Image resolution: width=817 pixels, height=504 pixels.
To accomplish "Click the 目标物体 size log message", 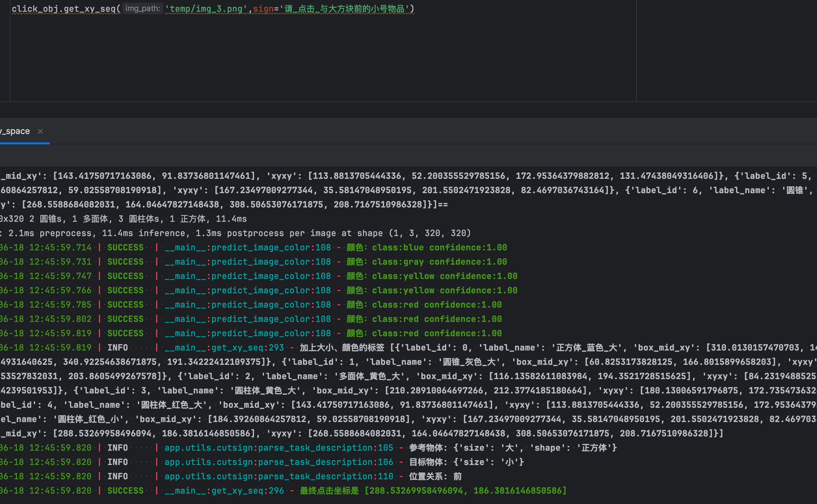I will tap(466, 462).
